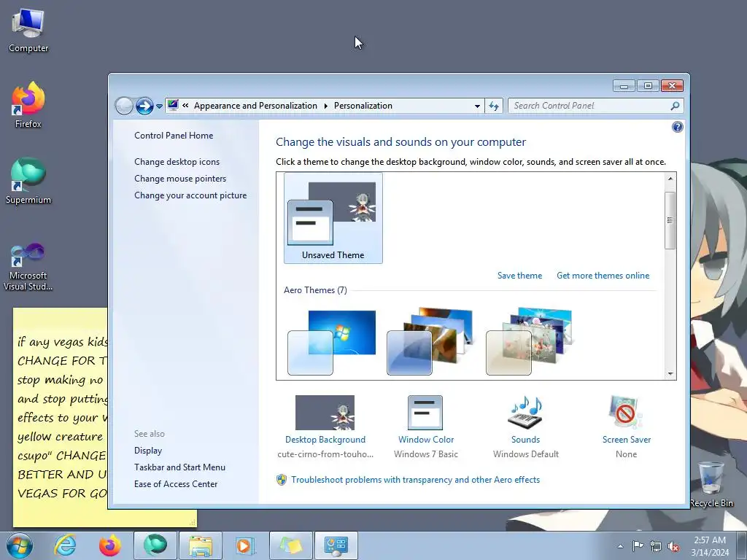747x560 pixels.
Task: Switch to Sticky Notes taskbar button
Action: point(291,545)
